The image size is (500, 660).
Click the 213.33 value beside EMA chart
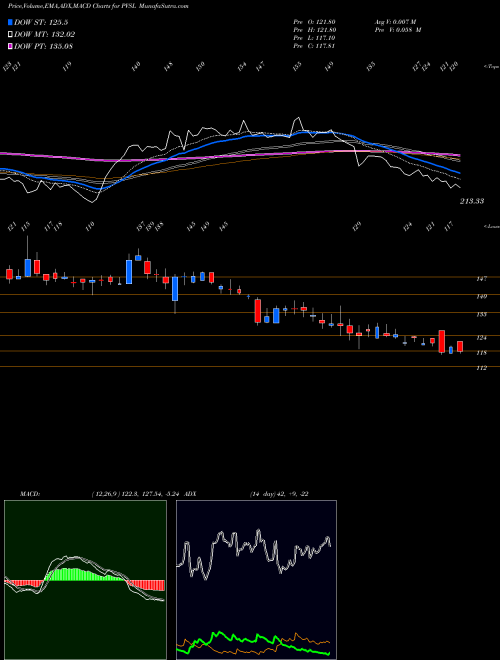tap(472, 201)
